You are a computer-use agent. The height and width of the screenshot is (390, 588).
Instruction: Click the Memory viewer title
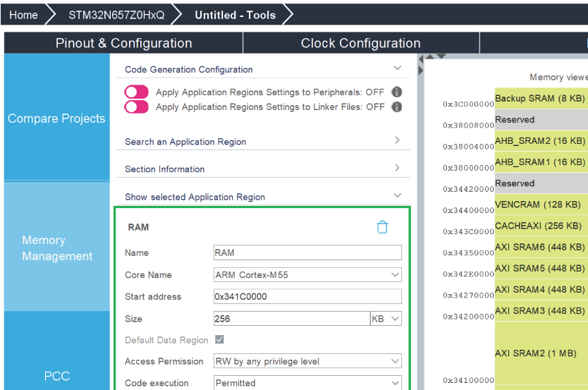(x=558, y=78)
